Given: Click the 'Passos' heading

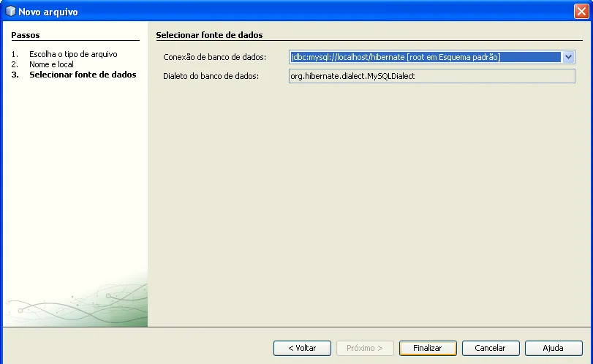Looking at the screenshot, I should pos(26,35).
